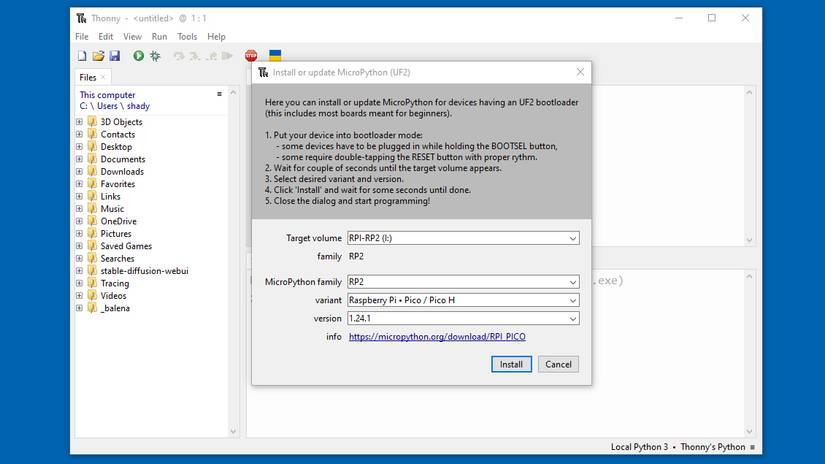Viewport: 825px width, 464px height.
Task: Click the Install button
Action: coord(511,364)
